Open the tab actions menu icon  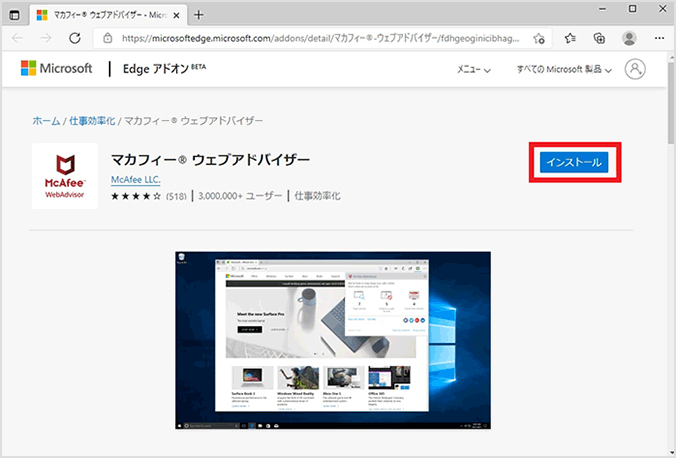[14, 16]
